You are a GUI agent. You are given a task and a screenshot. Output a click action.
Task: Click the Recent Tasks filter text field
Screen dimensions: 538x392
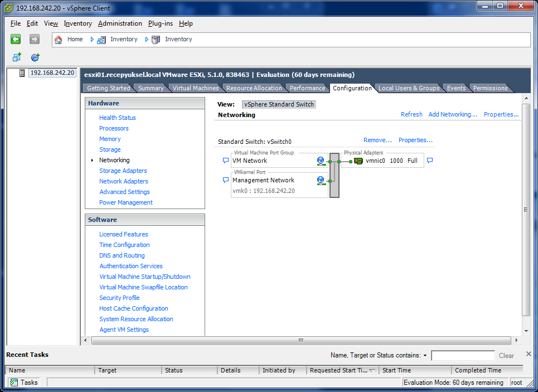click(463, 356)
